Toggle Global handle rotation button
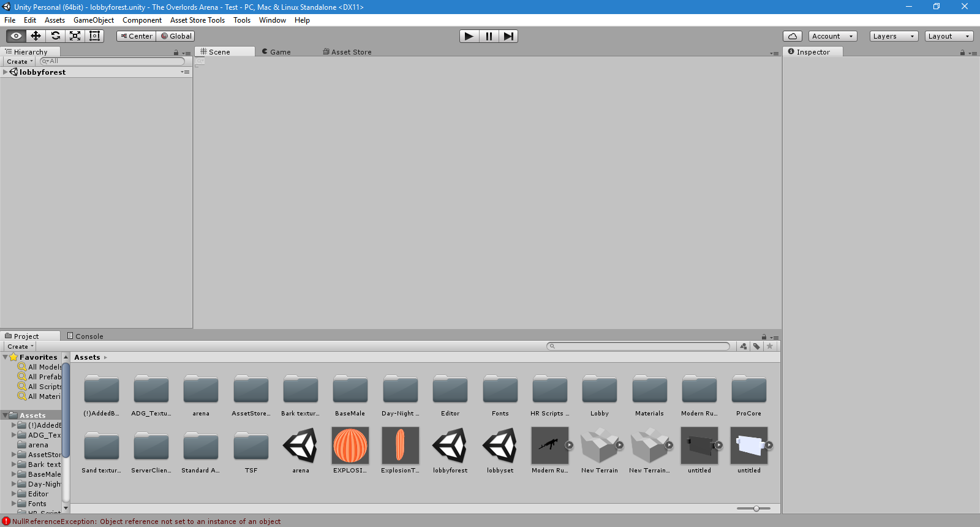This screenshot has height=527, width=980. [x=176, y=36]
